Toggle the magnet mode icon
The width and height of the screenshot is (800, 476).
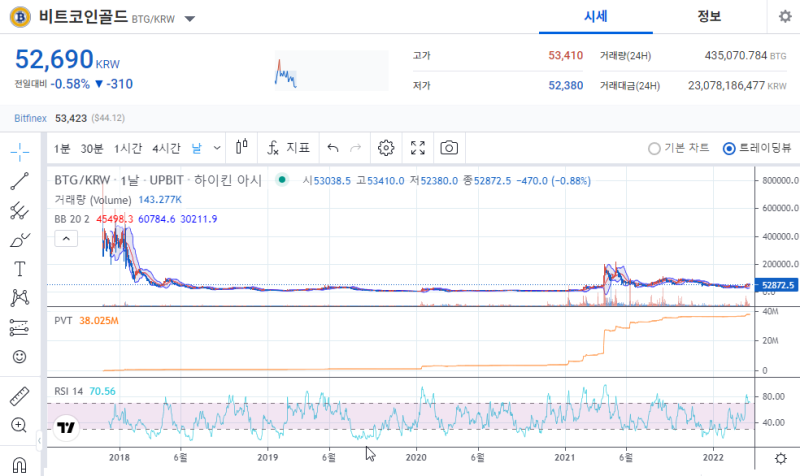pos(19,465)
